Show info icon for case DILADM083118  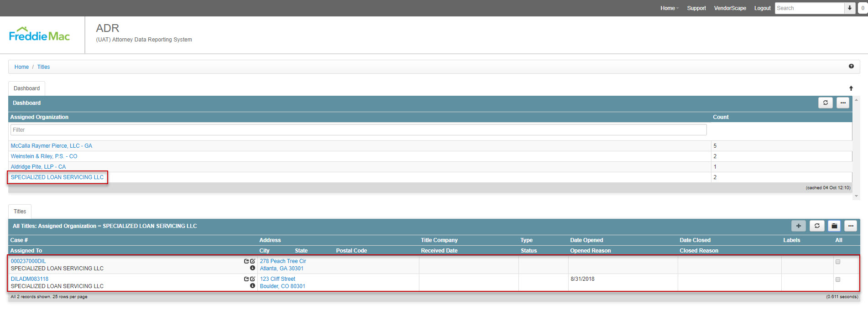(x=252, y=286)
